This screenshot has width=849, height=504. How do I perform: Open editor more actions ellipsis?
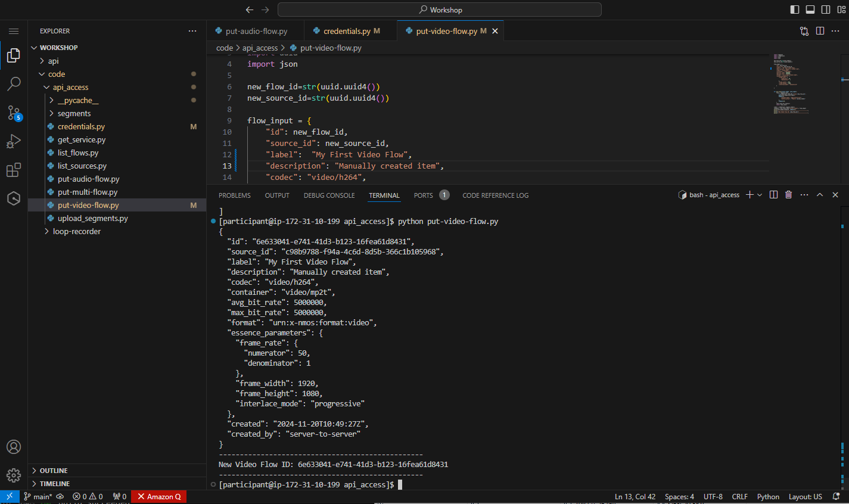[835, 31]
